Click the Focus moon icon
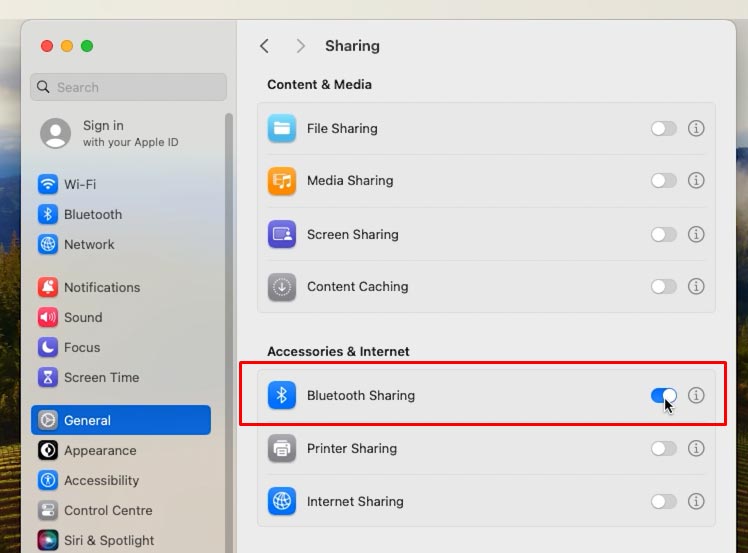Viewport: 748px width, 553px height. tap(48, 347)
